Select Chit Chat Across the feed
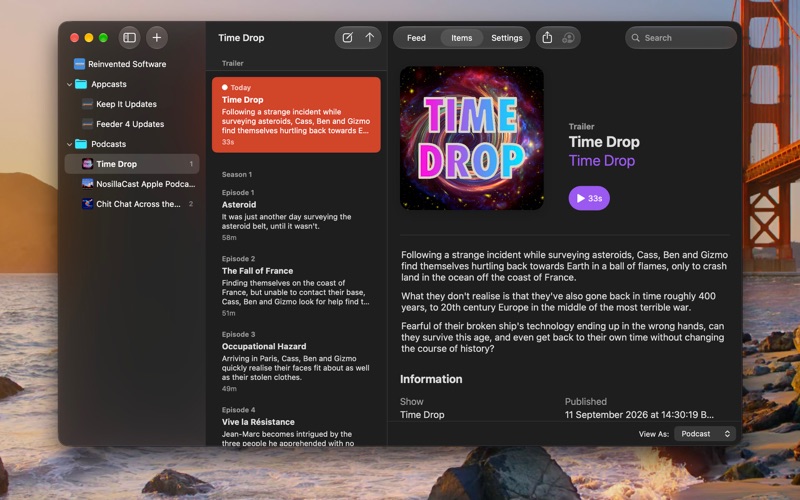 [x=132, y=204]
